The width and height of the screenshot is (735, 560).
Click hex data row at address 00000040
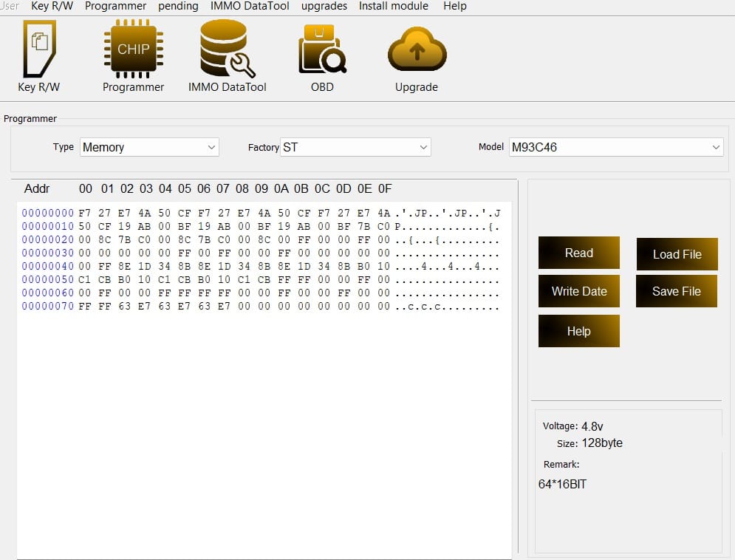point(234,266)
